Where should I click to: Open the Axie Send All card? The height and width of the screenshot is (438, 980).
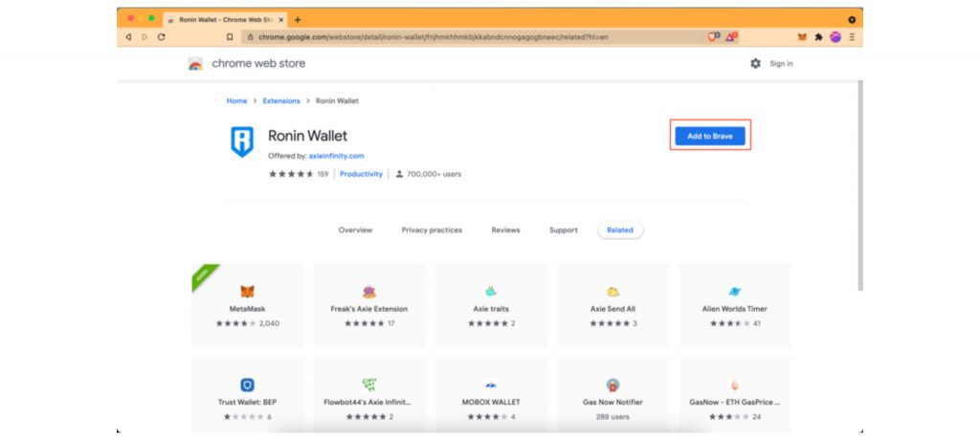613,305
